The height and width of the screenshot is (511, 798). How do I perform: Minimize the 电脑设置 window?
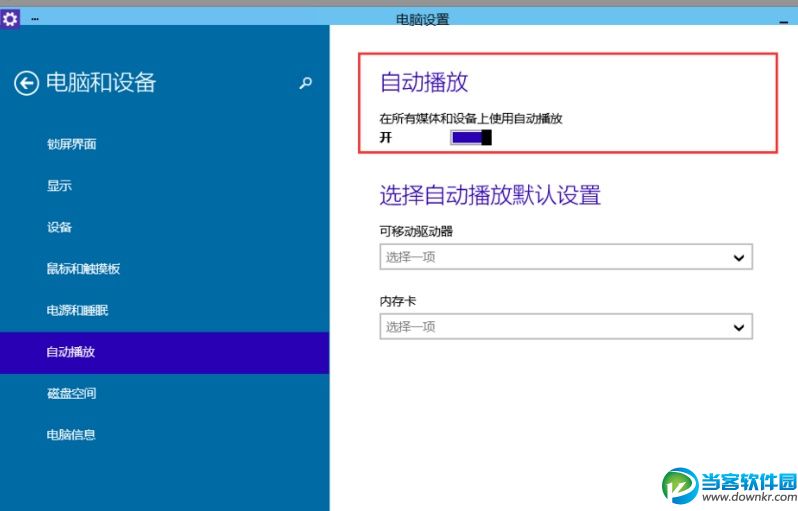click(x=783, y=21)
